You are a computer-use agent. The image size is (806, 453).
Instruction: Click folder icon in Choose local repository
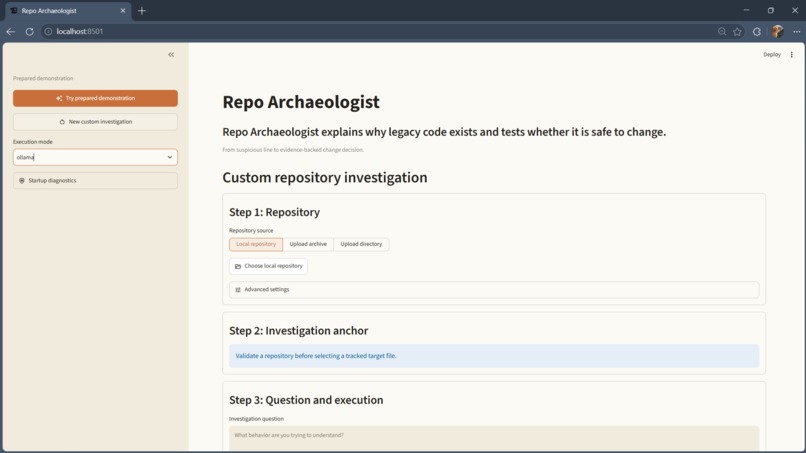[x=237, y=266]
